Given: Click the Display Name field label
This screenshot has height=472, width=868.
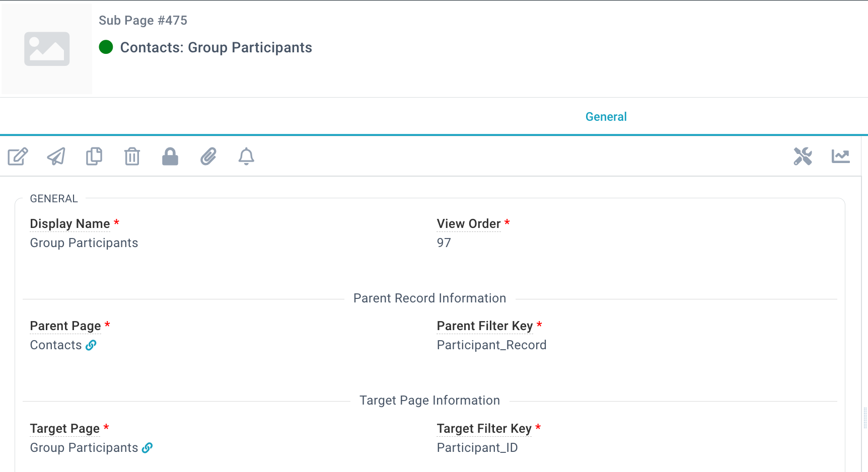Looking at the screenshot, I should pyautogui.click(x=70, y=223).
